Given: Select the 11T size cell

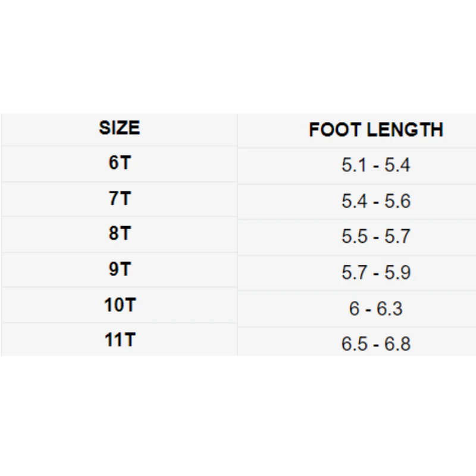Looking at the screenshot, I should click(119, 340).
